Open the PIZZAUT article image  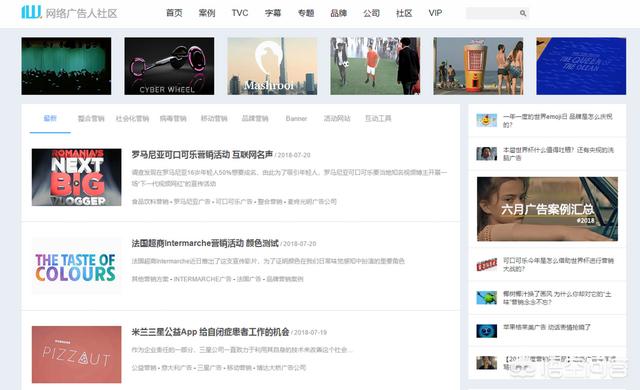(x=76, y=355)
